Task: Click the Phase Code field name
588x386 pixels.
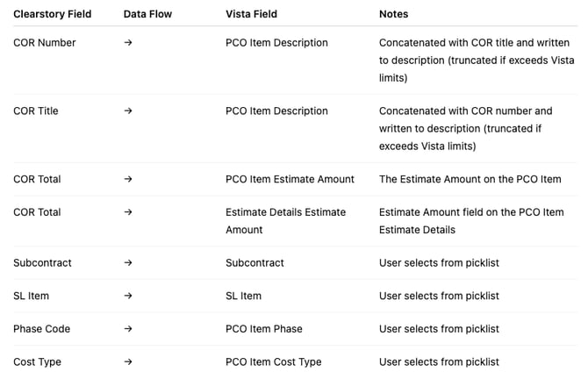Action: coord(41,329)
